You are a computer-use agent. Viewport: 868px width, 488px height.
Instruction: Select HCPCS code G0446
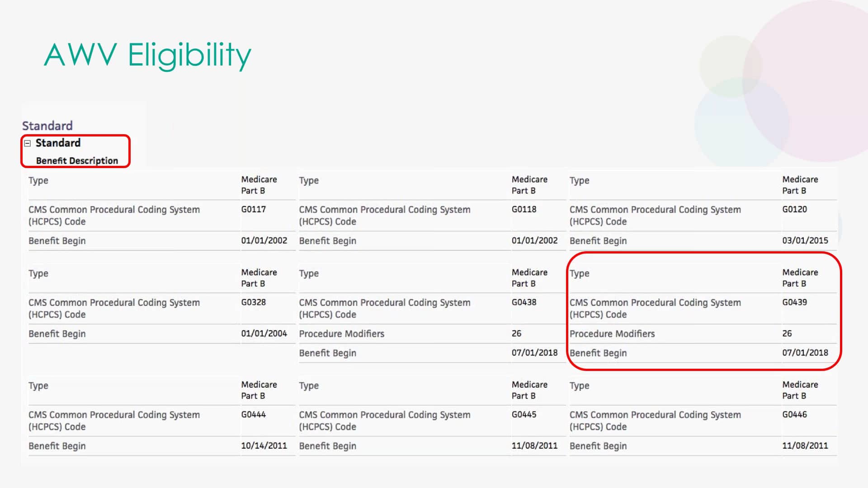794,414
